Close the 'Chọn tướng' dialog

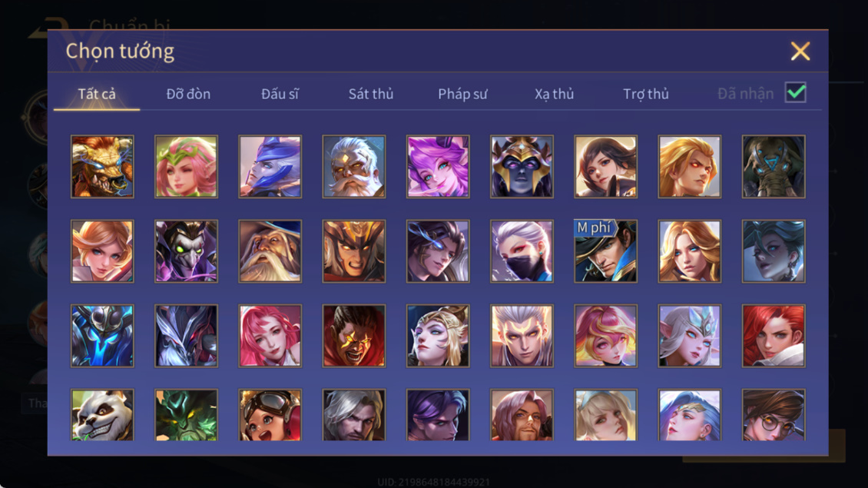pyautogui.click(x=800, y=51)
